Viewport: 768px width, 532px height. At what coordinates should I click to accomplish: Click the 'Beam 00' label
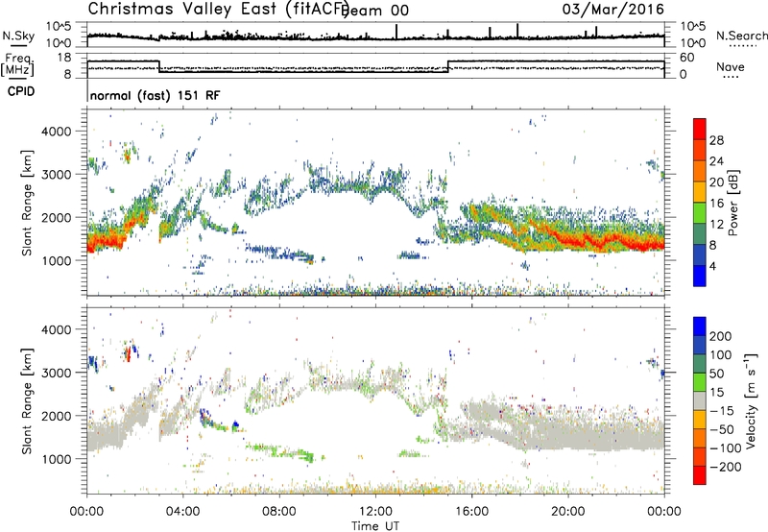(375, 11)
